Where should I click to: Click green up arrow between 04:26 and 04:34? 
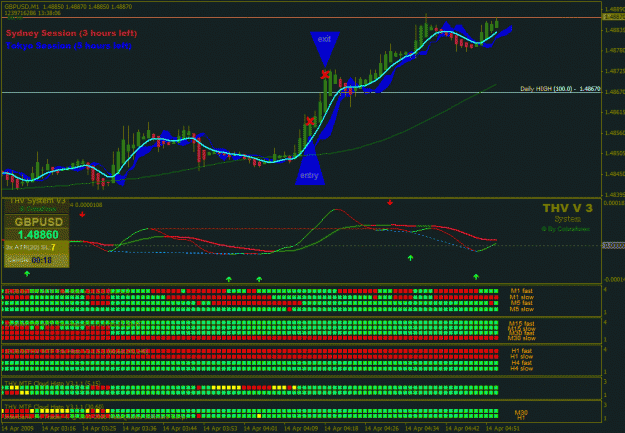tap(411, 258)
